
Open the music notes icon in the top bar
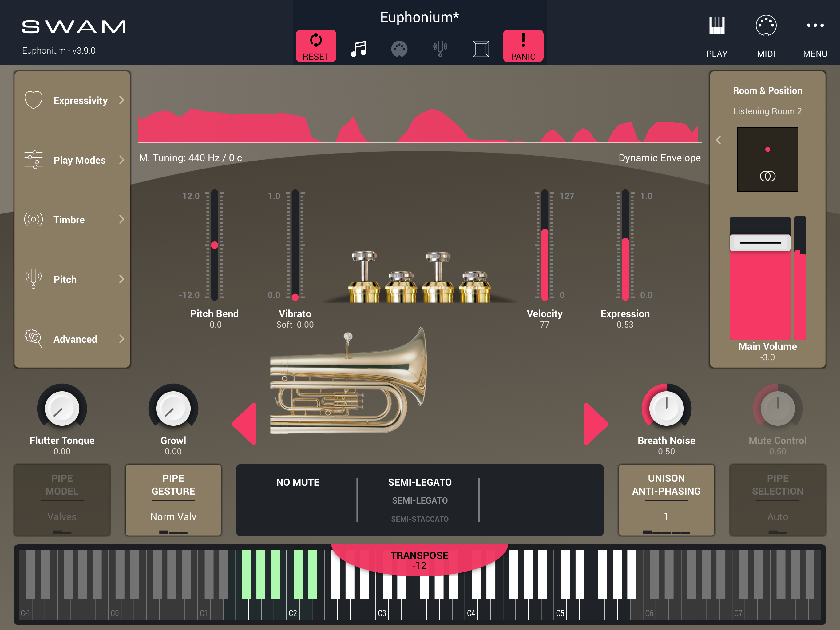(x=359, y=49)
